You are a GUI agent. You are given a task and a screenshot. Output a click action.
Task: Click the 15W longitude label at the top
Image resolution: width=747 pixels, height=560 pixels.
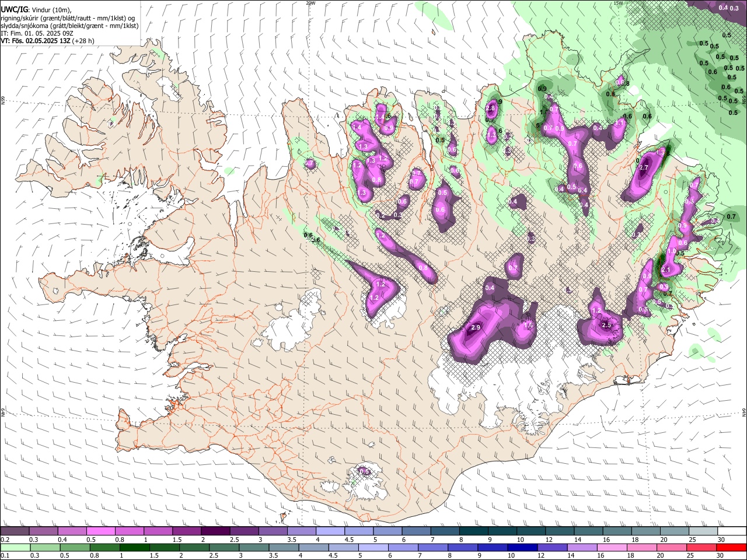618,3
